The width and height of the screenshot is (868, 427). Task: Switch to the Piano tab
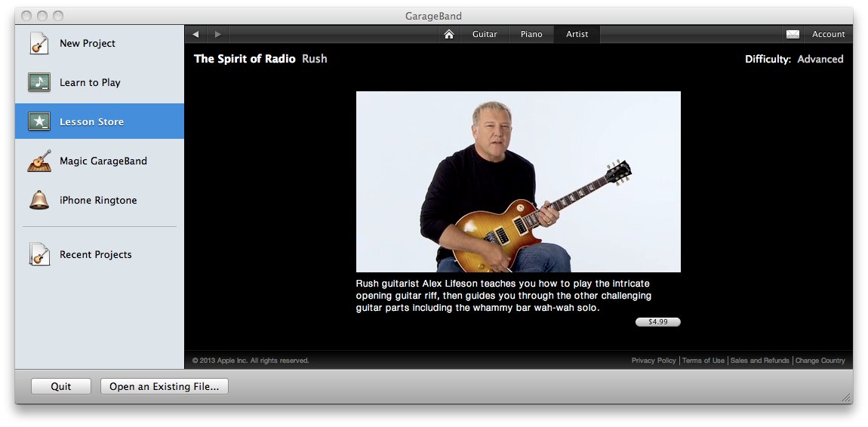pyautogui.click(x=531, y=34)
